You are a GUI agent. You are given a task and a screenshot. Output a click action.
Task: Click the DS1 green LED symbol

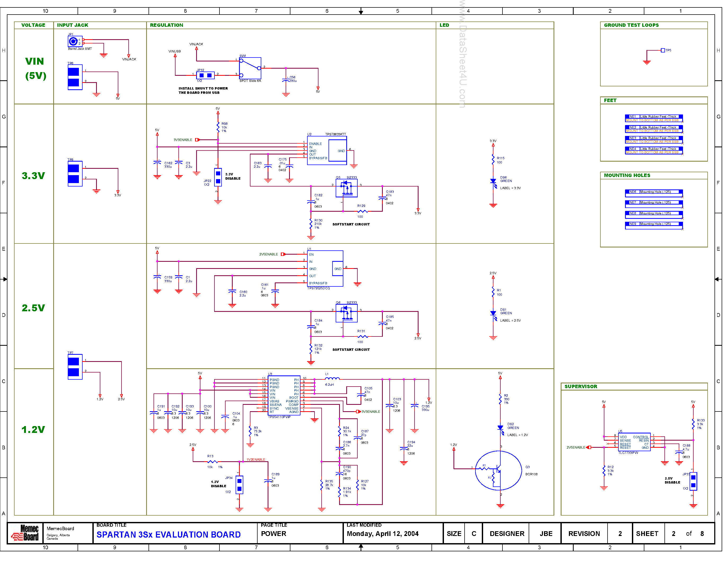point(494,314)
